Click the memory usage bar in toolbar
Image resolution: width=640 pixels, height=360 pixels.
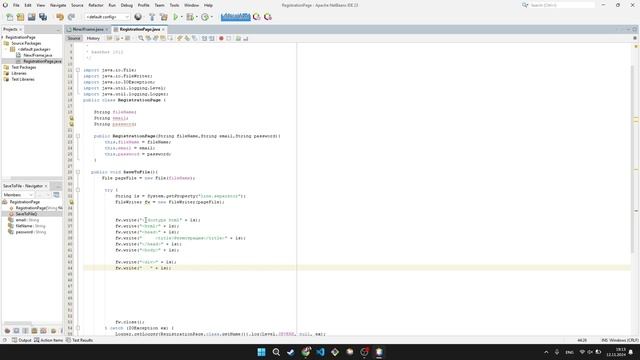tap(236, 17)
